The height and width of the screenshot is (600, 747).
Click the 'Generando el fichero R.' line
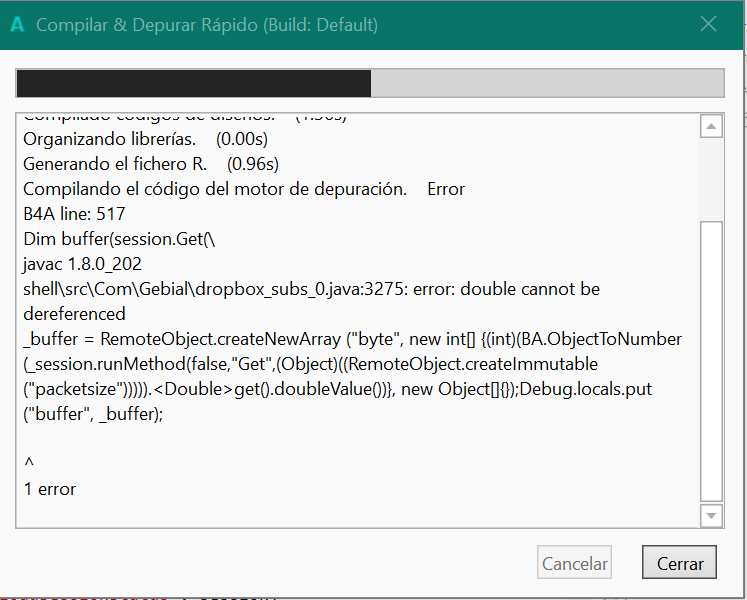[151, 164]
